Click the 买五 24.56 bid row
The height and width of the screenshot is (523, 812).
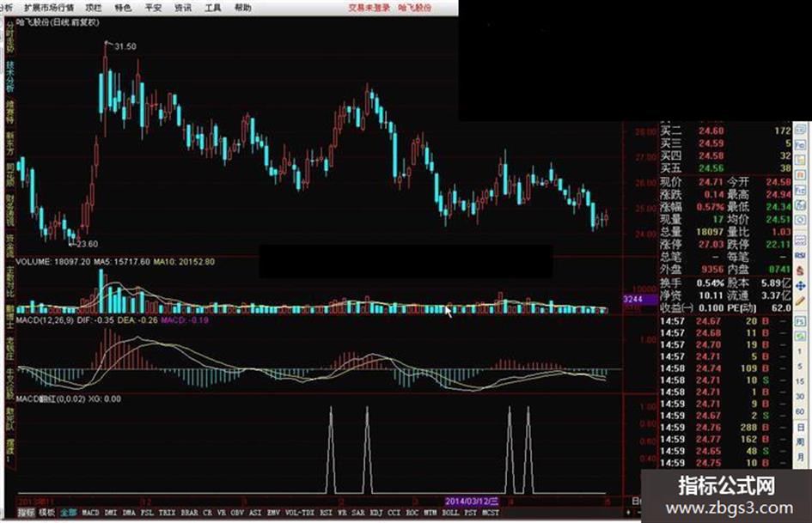(725, 168)
